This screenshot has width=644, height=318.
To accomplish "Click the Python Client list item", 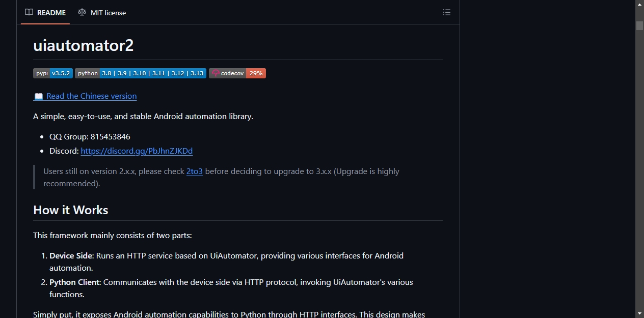I will 231,288.
